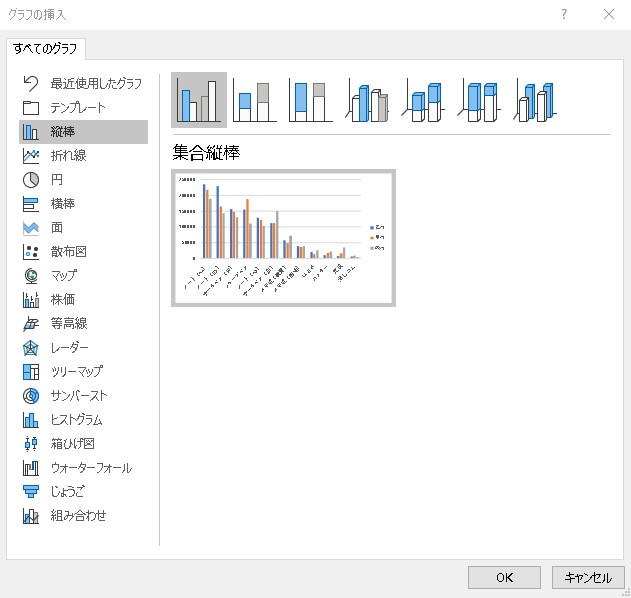Open 最近使用したグラフ list

click(95, 83)
